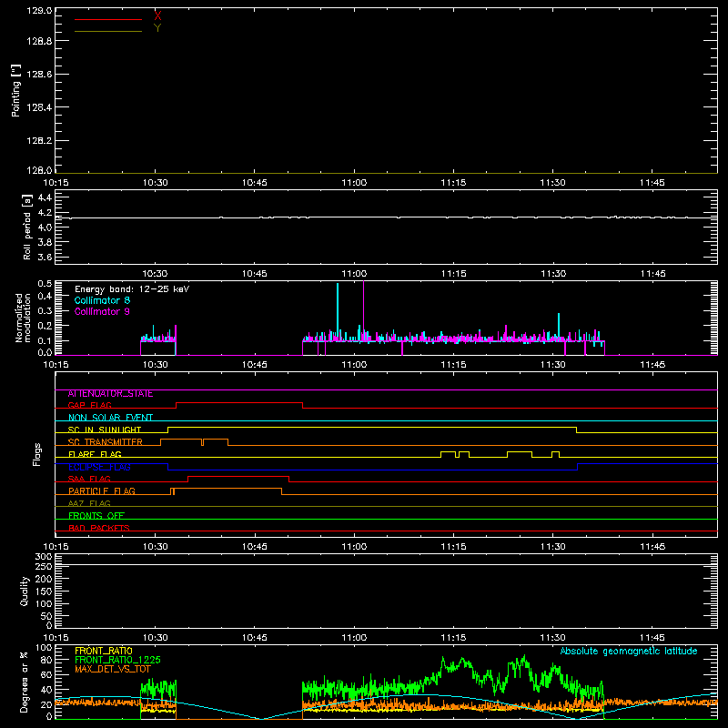Screen dimensions: 728x728
Task: Click the '250' quality tick label
Action: tap(44, 567)
